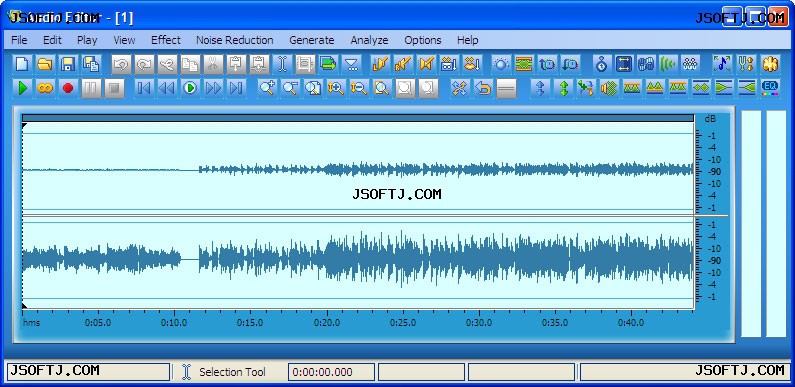Click the glowing blue light bulb effect icon
795x387 pixels.
pos(501,64)
